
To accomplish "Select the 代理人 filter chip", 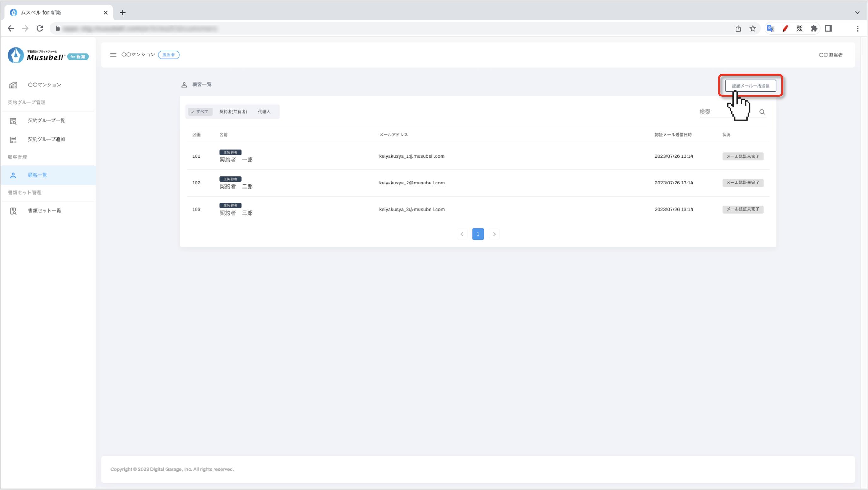I will [264, 112].
